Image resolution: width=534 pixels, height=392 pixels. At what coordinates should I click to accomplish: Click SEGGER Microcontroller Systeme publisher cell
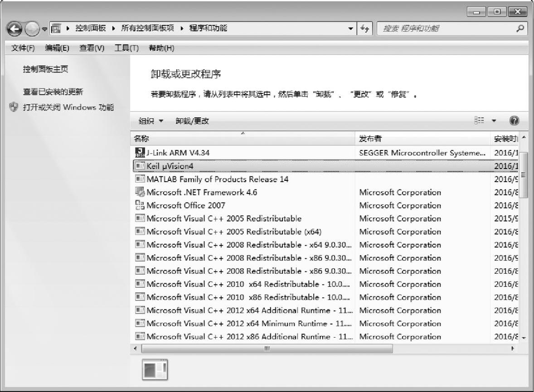[422, 153]
